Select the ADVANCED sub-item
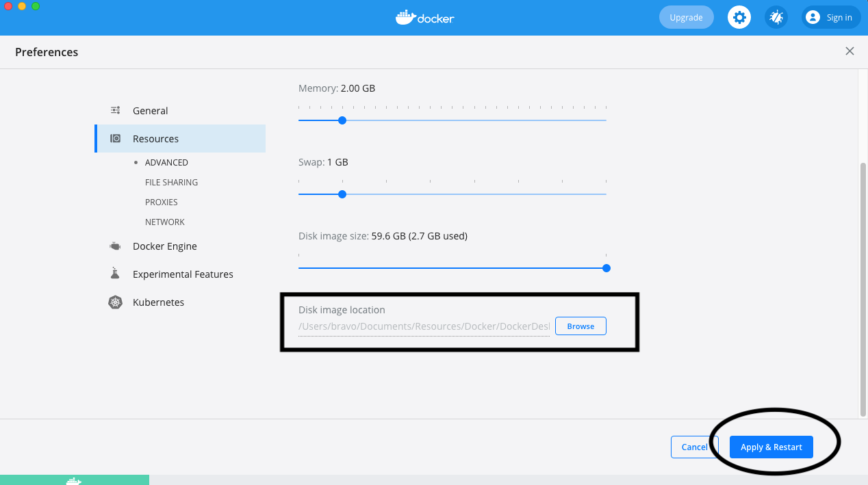The width and height of the screenshot is (868, 485). coord(166,163)
